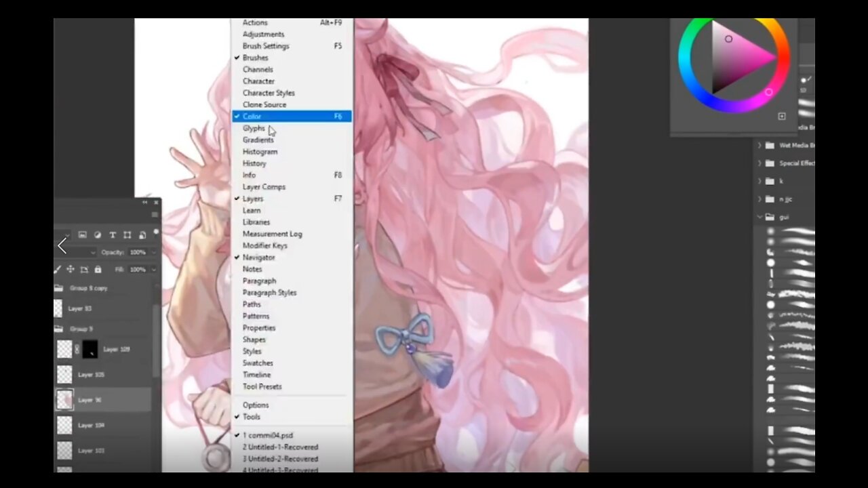Screen dimensions: 868x488
Task: Click the Opacity 100% value field
Action: coord(138,252)
